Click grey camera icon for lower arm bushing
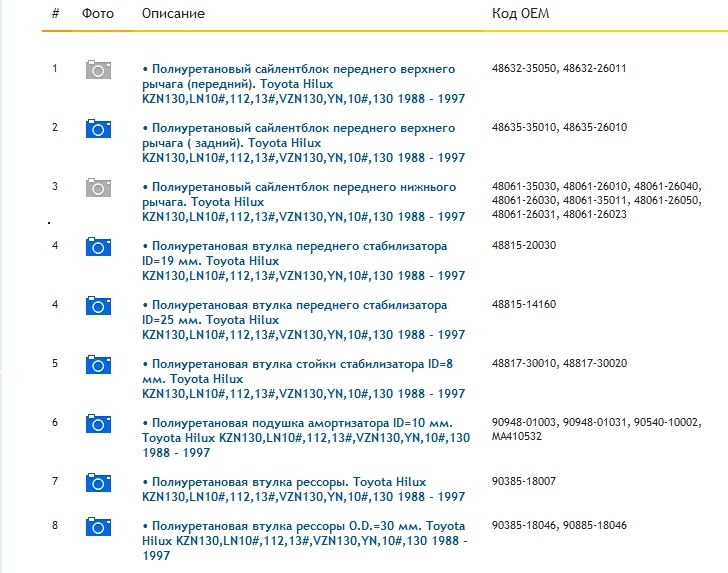The width and height of the screenshot is (728, 573). 98,188
